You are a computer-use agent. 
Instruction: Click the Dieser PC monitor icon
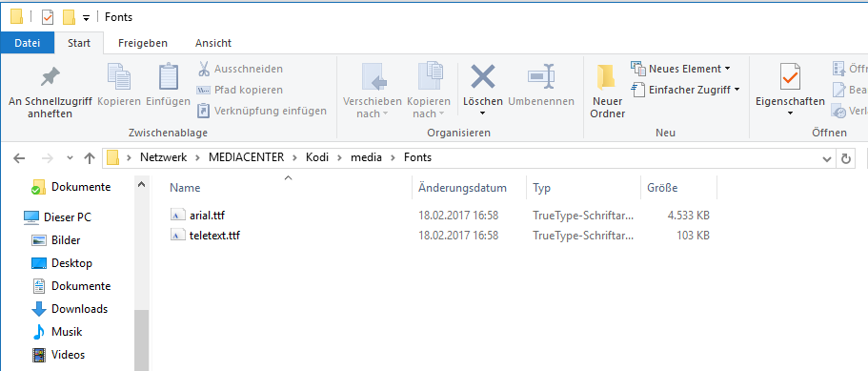point(31,217)
